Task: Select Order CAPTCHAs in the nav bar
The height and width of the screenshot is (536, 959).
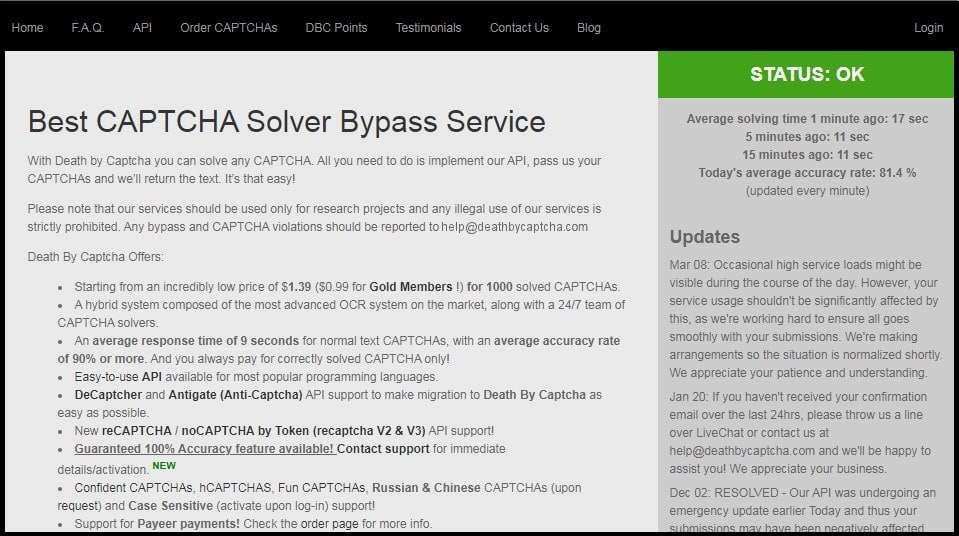Action: (229, 28)
